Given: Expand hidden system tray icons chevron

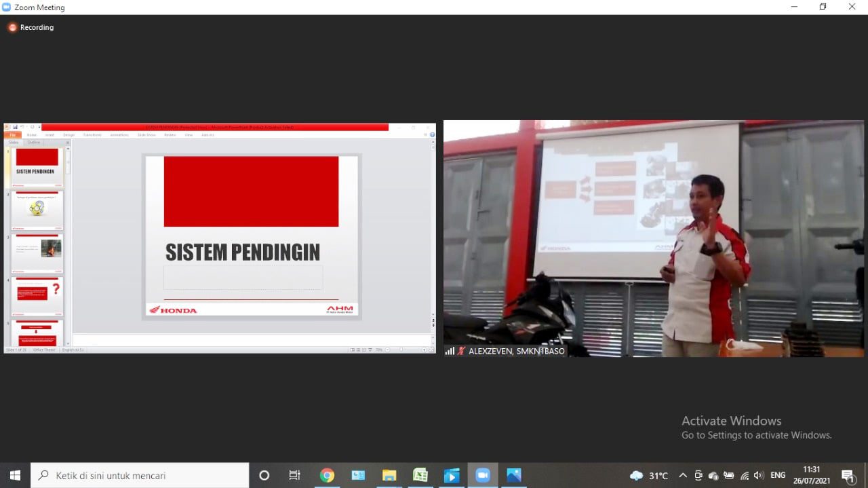Looking at the screenshot, I should pos(683,475).
